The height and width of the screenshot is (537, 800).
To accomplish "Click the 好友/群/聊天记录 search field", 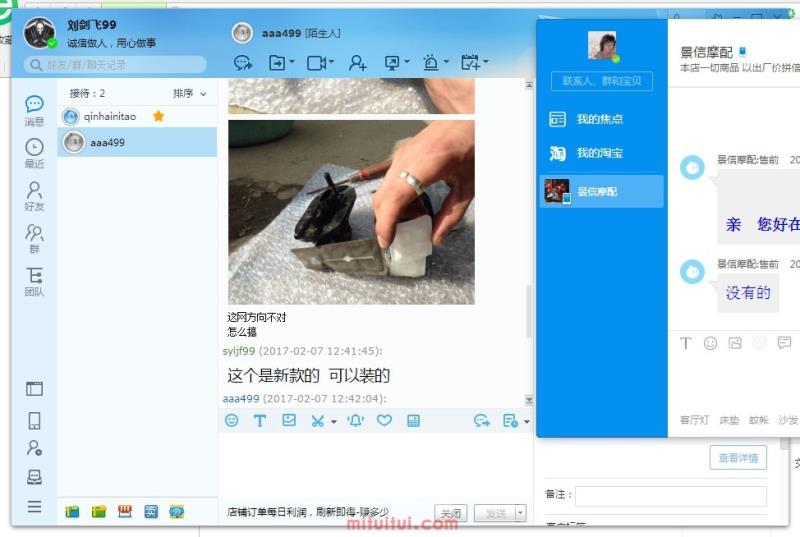I will [115, 65].
